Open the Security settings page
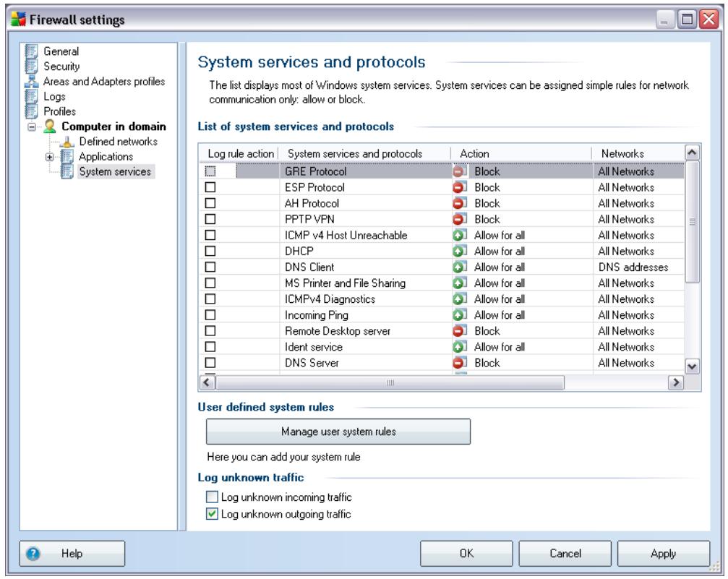The width and height of the screenshot is (728, 579). click(x=61, y=67)
